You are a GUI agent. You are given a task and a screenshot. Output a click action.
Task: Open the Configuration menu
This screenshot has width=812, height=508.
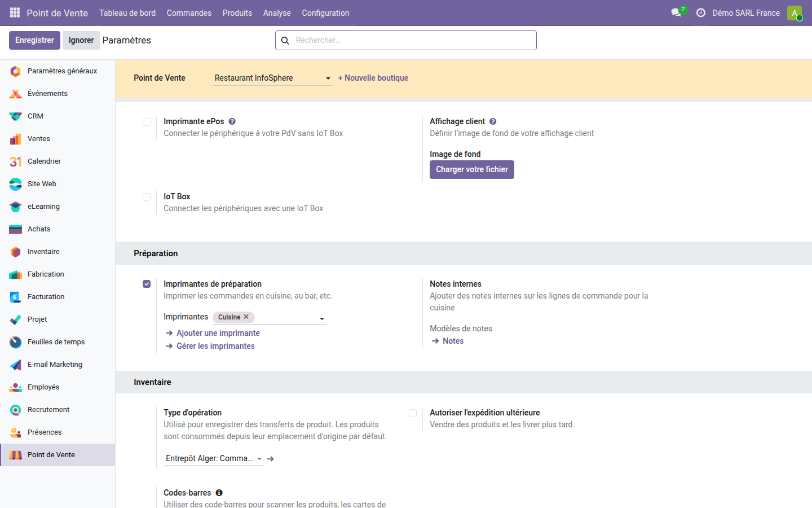[x=325, y=13]
